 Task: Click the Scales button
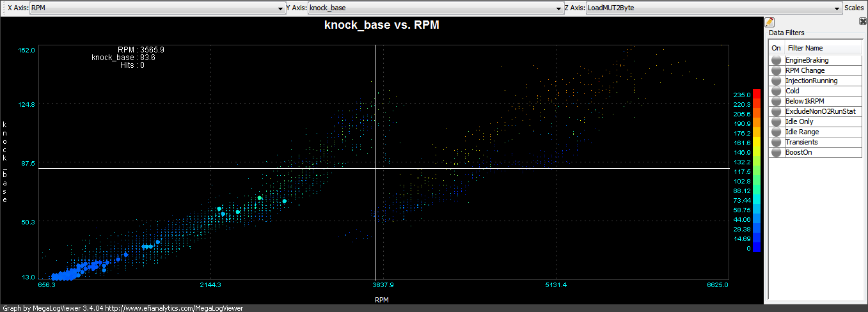coord(853,8)
